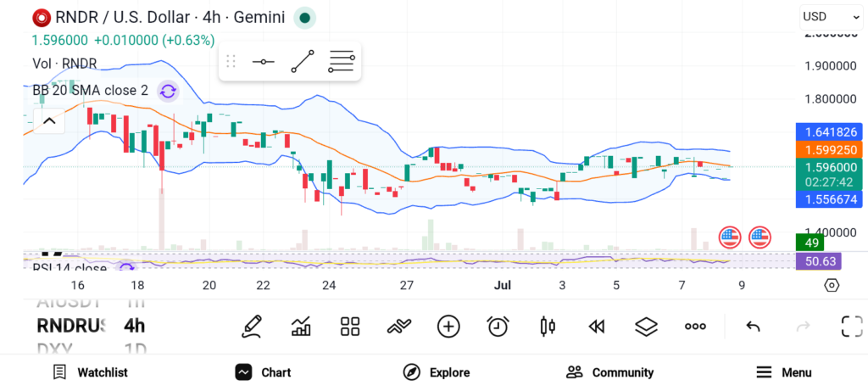Switch to the Chart tab
This screenshot has height=391, width=868.
(263, 372)
